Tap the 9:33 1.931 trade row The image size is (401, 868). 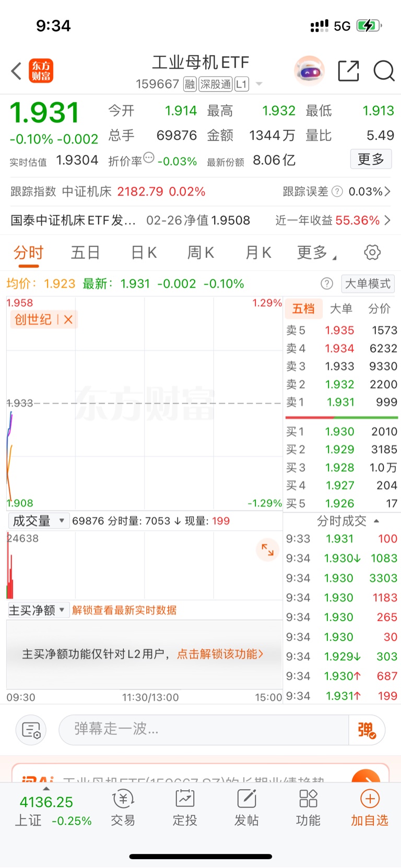341,539
